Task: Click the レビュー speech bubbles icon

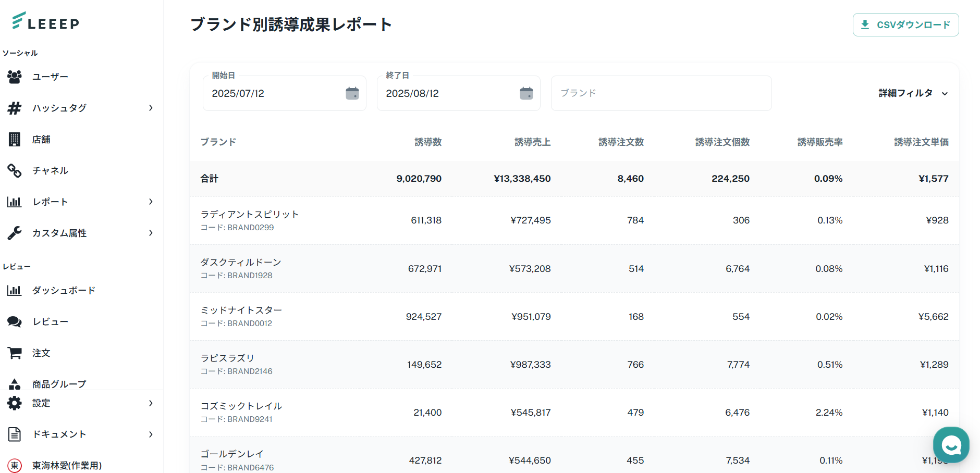Action: click(15, 321)
